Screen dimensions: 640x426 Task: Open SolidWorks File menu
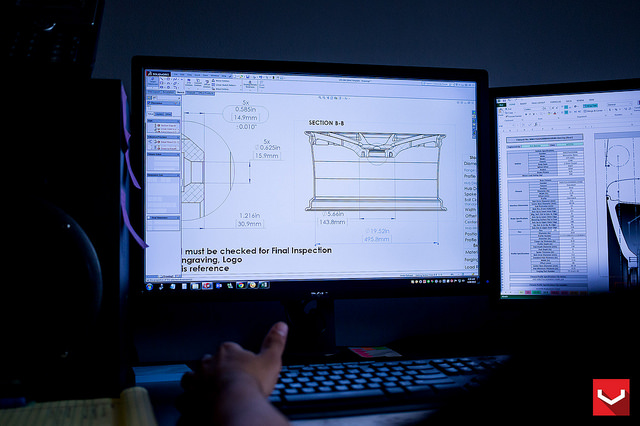(176, 75)
